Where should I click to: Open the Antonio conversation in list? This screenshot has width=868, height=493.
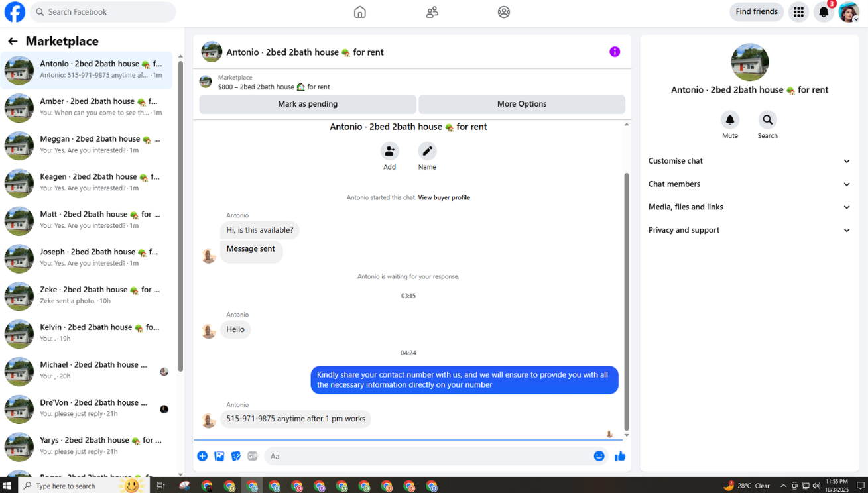tap(87, 70)
